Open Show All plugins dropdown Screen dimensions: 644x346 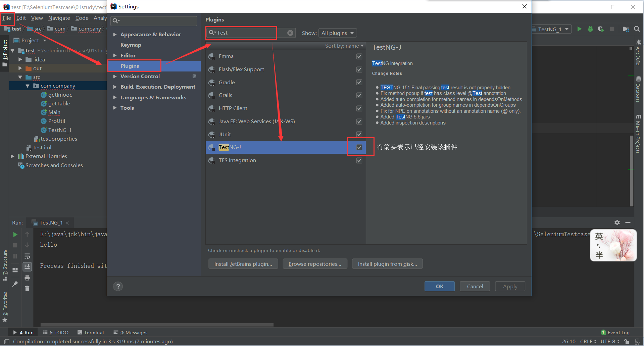click(x=337, y=33)
